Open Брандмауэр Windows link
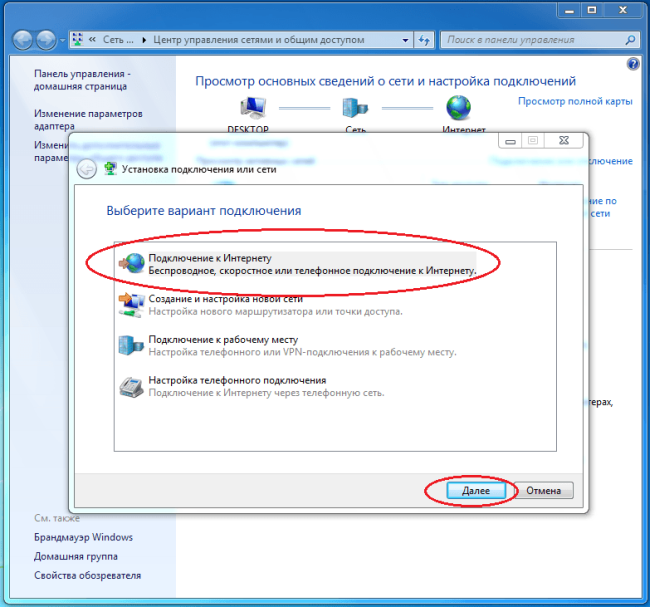The width and height of the screenshot is (650, 607). click(x=83, y=537)
